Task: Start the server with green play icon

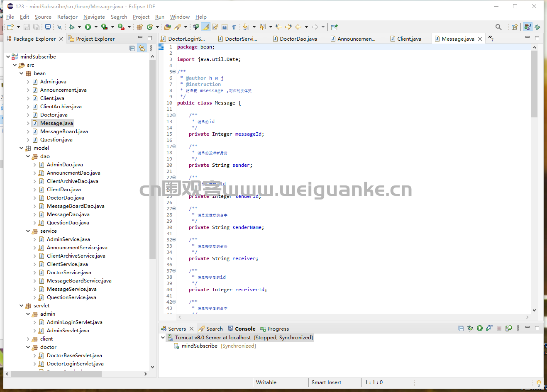Action: coord(480,328)
